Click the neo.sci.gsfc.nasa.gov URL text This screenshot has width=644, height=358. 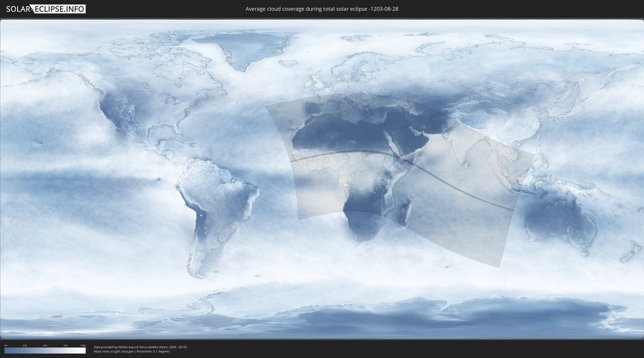114,351
